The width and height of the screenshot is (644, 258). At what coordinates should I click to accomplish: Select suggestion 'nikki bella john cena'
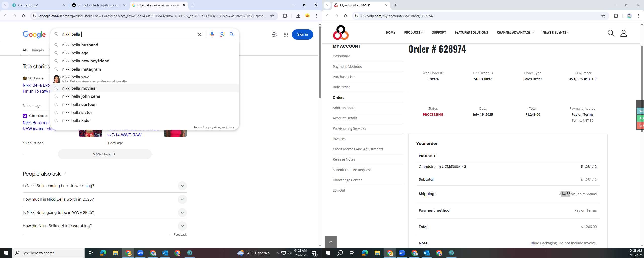(145, 96)
